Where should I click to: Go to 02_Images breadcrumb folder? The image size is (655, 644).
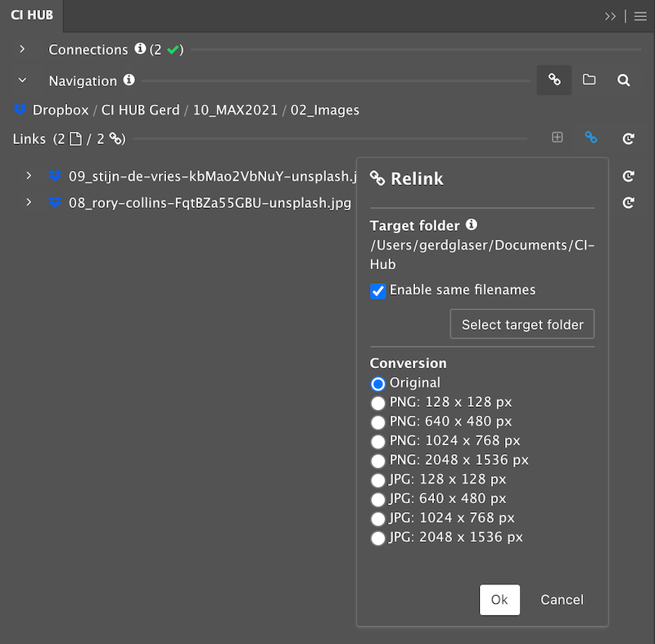325,110
